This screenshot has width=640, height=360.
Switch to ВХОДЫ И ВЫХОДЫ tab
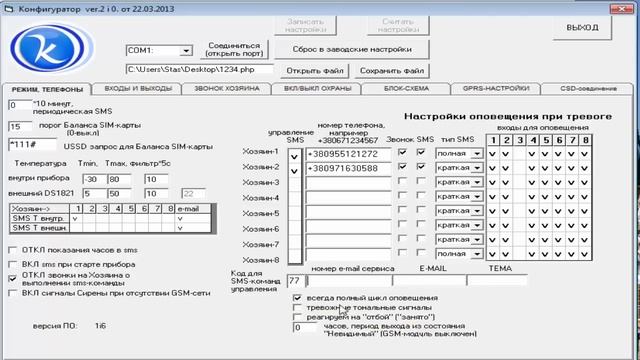138,89
